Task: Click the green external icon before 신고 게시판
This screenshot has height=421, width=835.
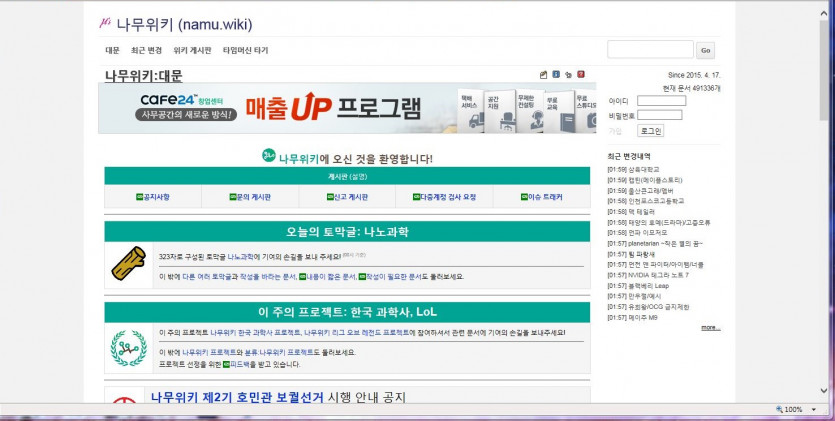Action: pos(330,197)
